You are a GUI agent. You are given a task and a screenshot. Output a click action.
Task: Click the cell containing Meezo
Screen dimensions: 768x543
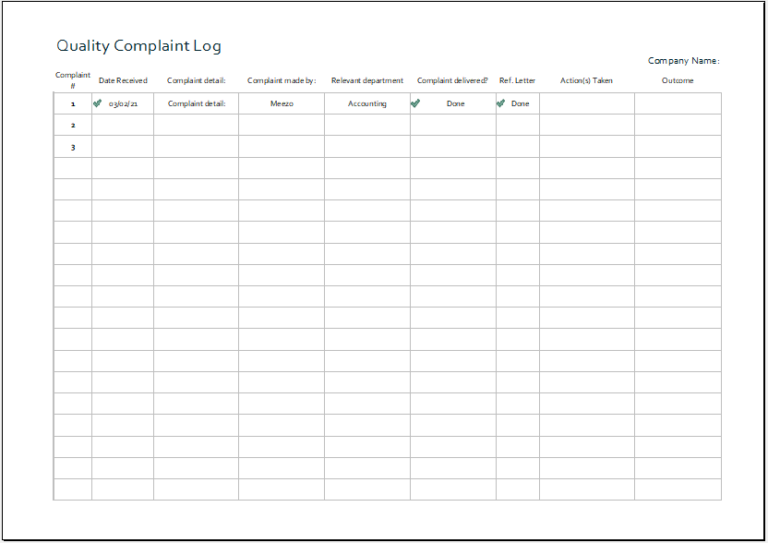point(281,104)
